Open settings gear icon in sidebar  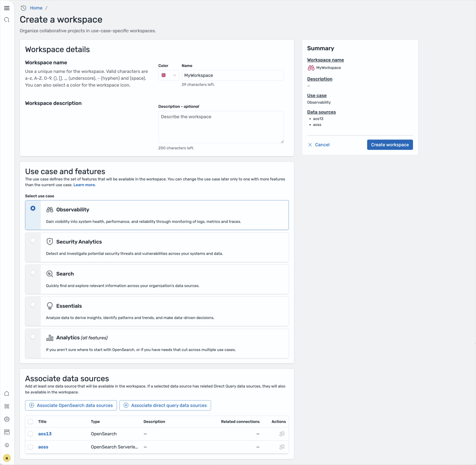[x=7, y=419]
